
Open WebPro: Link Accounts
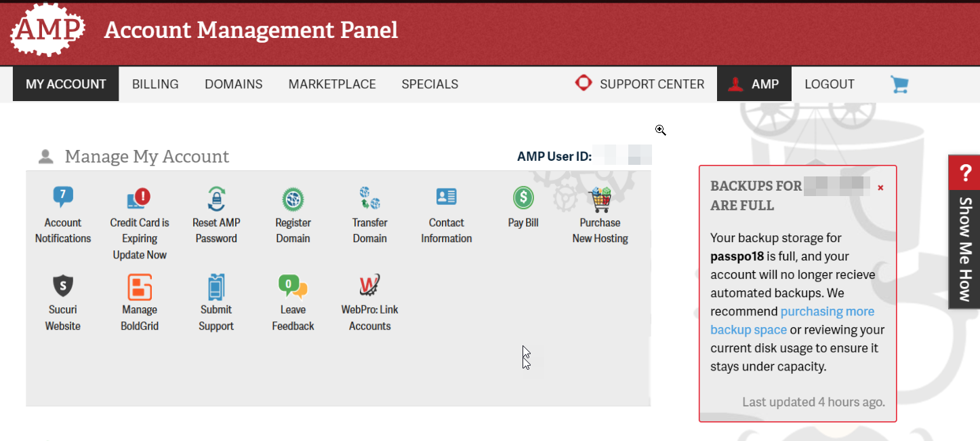pyautogui.click(x=369, y=286)
